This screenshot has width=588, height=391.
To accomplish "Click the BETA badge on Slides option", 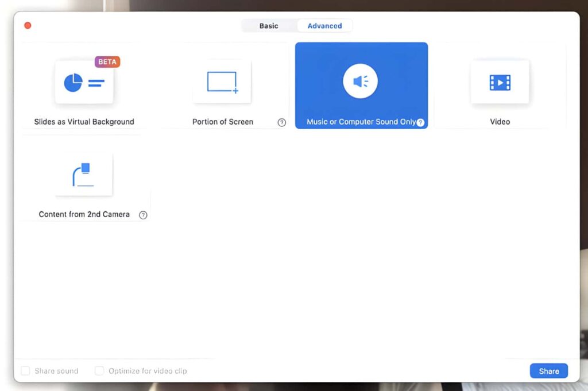I will tap(107, 61).
